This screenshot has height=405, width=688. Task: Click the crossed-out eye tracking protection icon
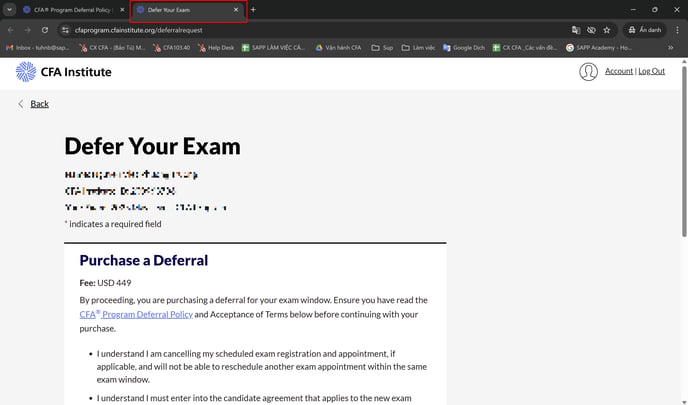click(x=591, y=30)
